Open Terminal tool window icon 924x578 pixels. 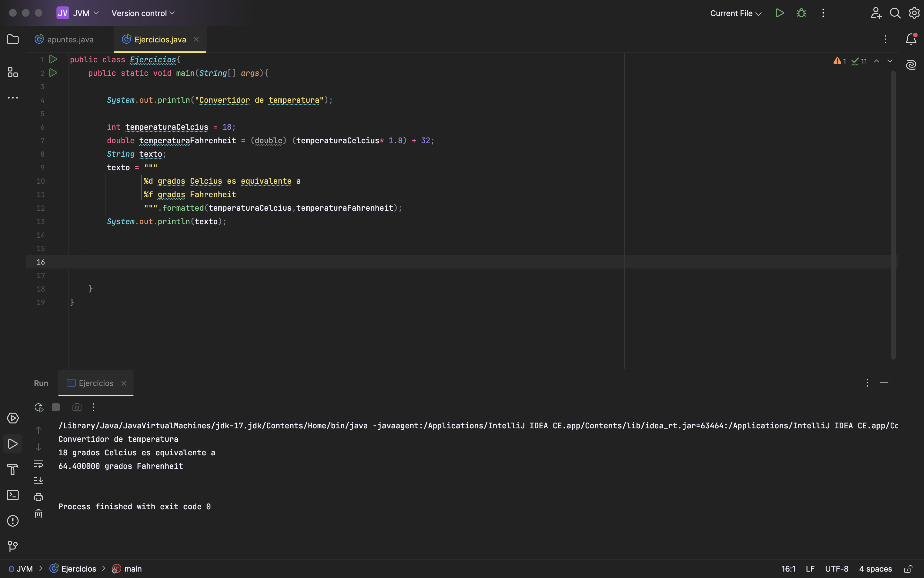[13, 495]
